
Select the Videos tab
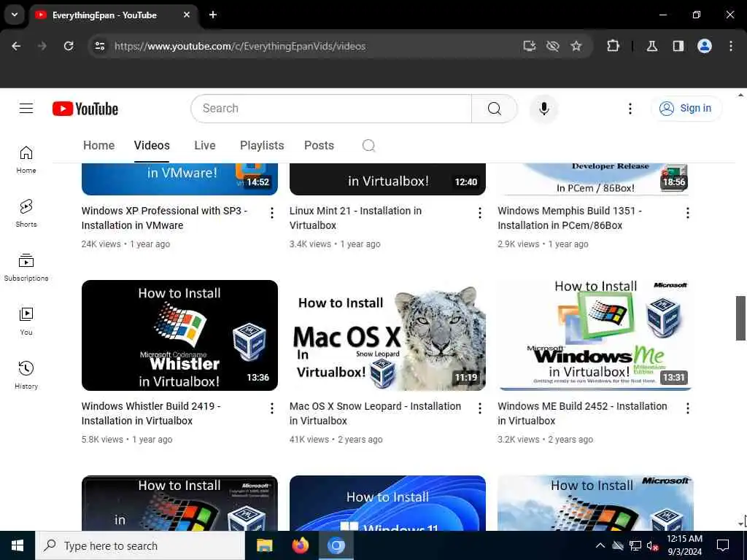pyautogui.click(x=152, y=145)
